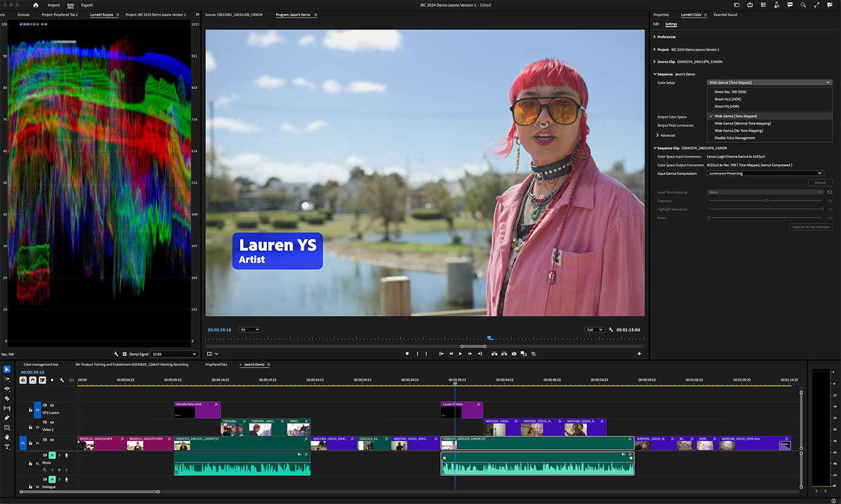
Task: Select the Hand tool
Action: tap(7, 437)
